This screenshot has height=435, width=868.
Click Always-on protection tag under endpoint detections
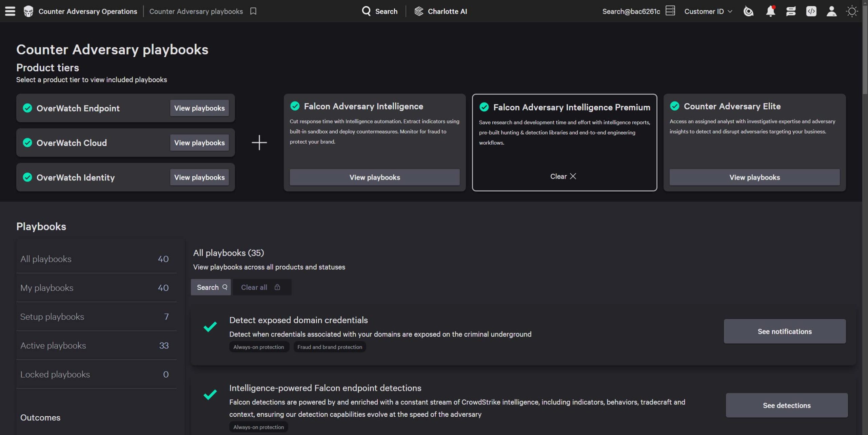[x=259, y=427]
